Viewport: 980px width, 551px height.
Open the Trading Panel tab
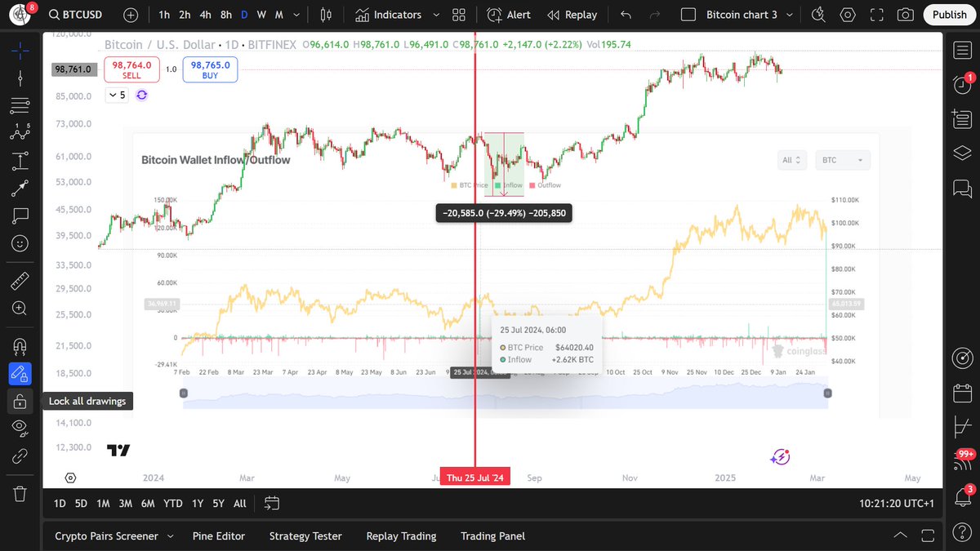tap(492, 536)
